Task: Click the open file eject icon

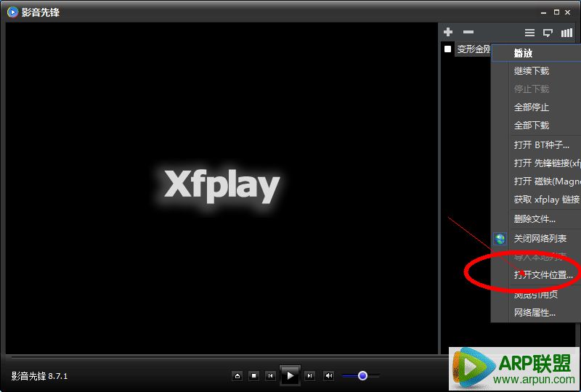Action: click(x=237, y=375)
